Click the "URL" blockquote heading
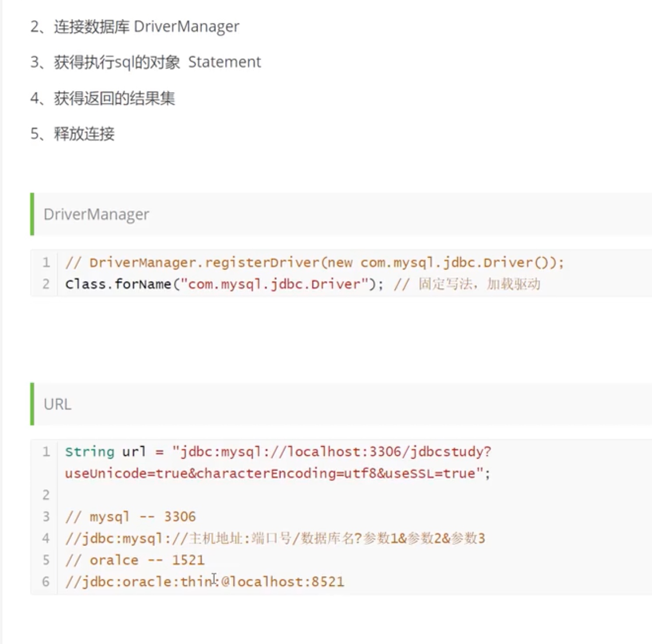Viewport: 652px width, 644px height. (x=57, y=404)
